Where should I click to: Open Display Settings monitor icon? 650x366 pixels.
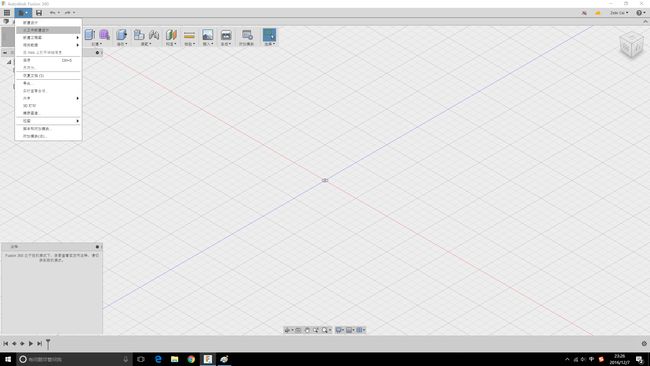tap(339, 330)
